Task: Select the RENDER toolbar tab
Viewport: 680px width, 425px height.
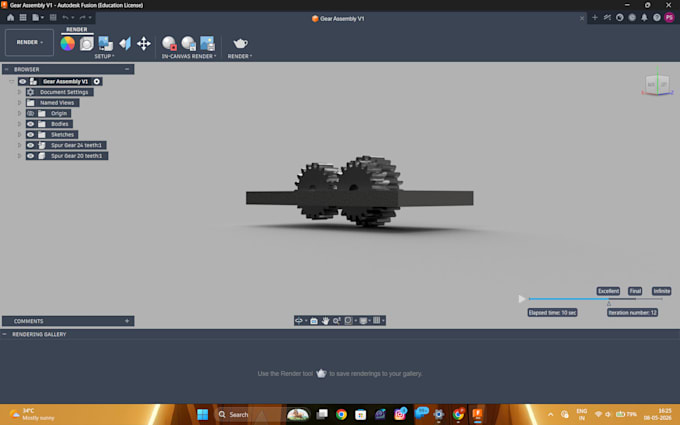Action: point(77,29)
